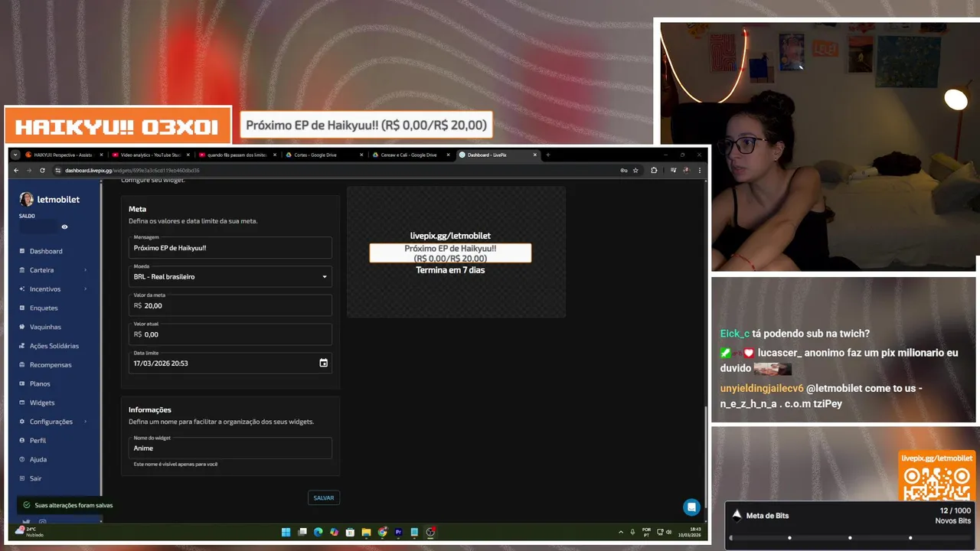980x551 pixels.
Task: Toggle saldo visibility eye icon
Action: point(64,227)
